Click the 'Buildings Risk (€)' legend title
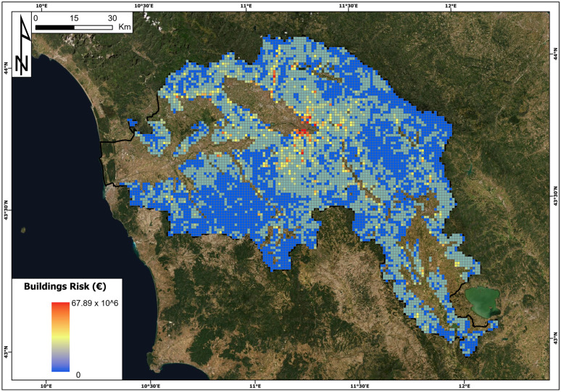The width and height of the screenshot is (561, 392). [65, 286]
